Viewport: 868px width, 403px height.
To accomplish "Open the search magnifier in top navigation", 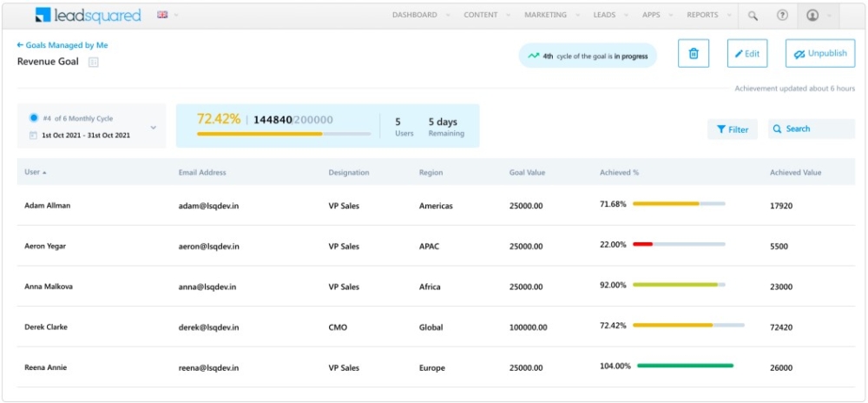I will (753, 16).
